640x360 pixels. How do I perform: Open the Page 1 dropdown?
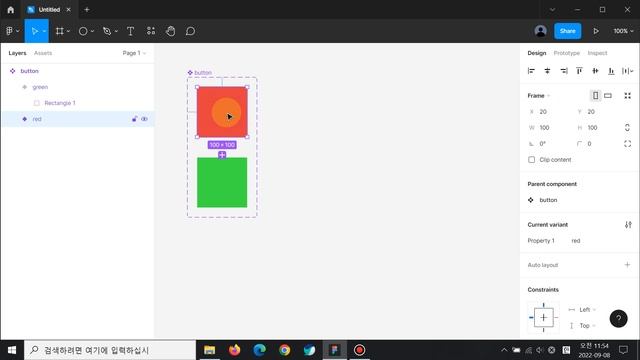[x=134, y=53]
